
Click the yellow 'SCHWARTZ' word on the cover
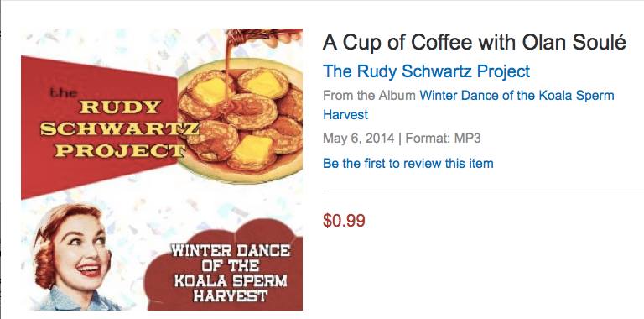click(x=120, y=130)
